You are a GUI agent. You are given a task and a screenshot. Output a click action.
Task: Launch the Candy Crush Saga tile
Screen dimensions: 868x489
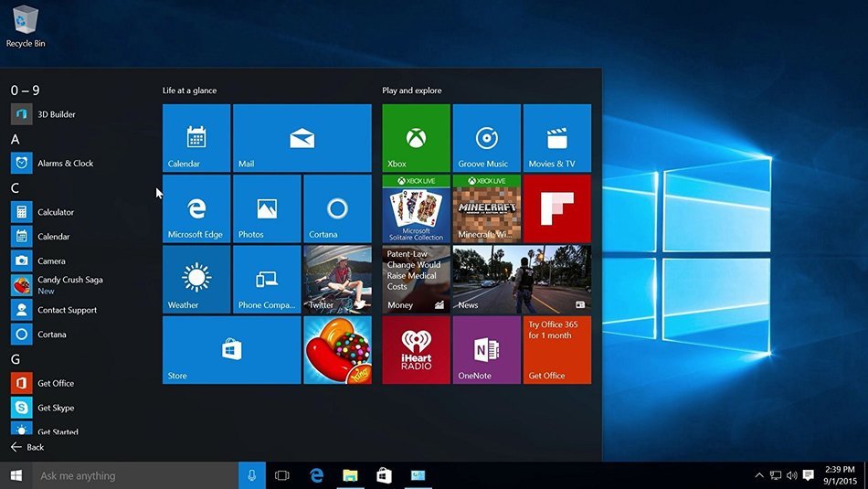coord(338,350)
